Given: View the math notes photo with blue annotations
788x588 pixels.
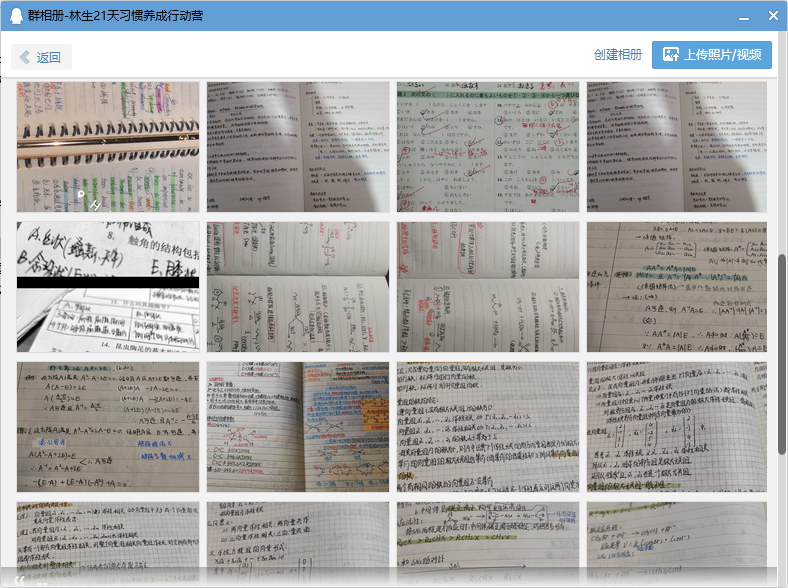Looking at the screenshot, I should (x=107, y=426).
